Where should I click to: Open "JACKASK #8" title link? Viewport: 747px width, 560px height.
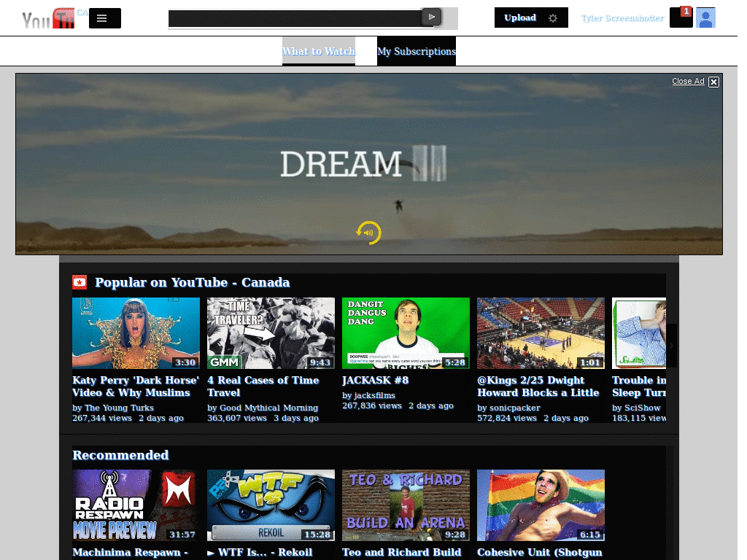click(376, 380)
